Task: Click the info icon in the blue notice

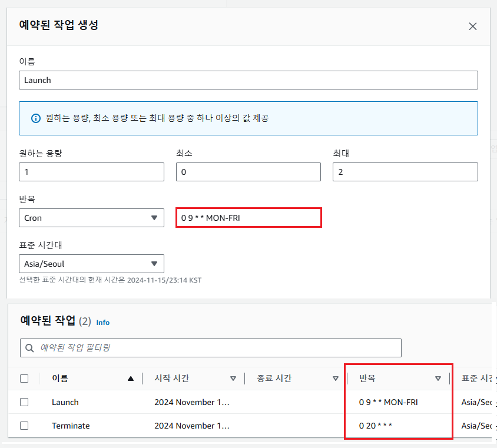Action: (35, 118)
